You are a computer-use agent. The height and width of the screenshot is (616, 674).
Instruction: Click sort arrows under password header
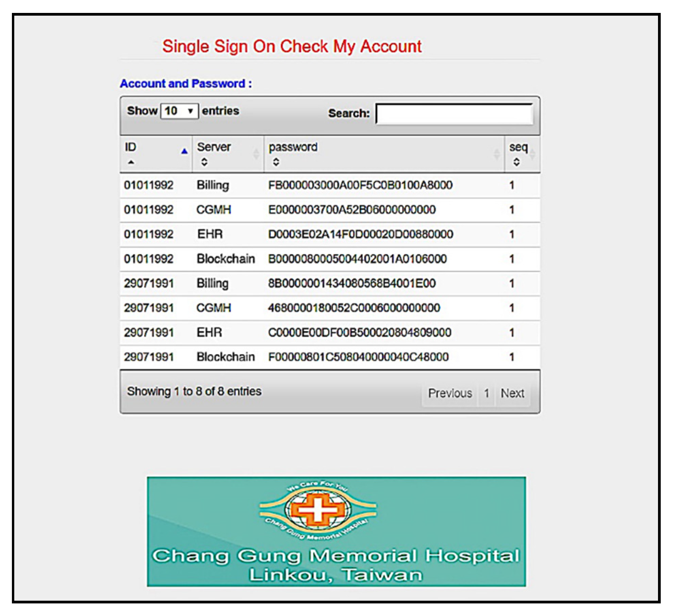click(x=276, y=162)
